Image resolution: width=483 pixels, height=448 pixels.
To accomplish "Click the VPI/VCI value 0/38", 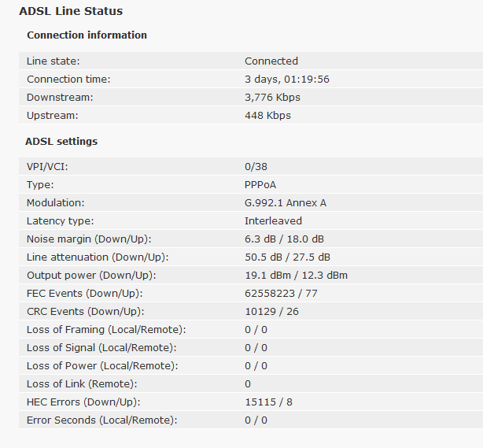I will [256, 166].
